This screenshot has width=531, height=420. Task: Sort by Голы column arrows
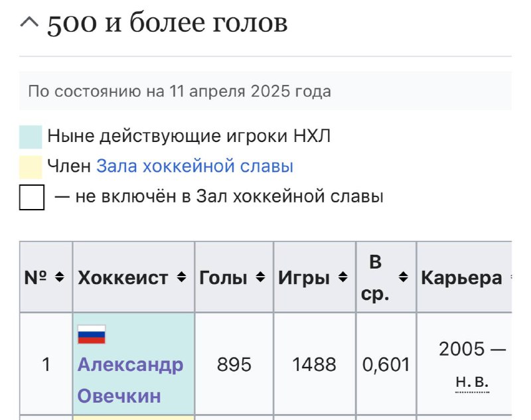tap(260, 277)
